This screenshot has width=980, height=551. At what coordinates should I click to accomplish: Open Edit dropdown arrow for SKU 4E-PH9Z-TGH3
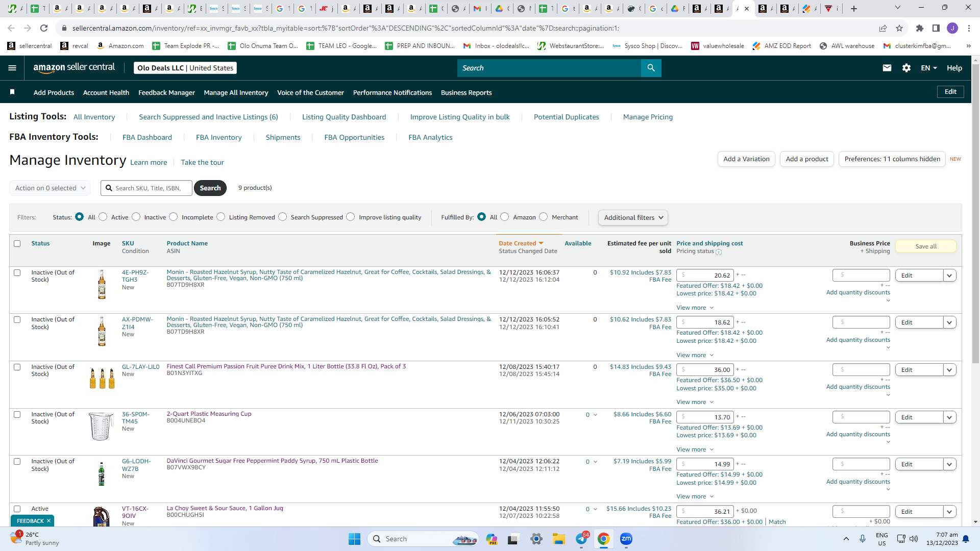(949, 275)
